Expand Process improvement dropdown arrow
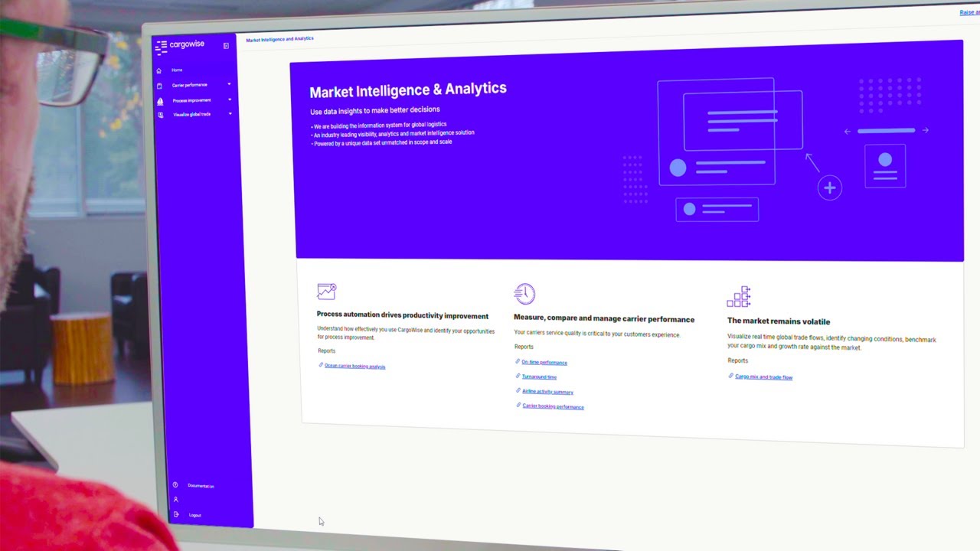Viewport: 980px width, 551px height. click(x=230, y=99)
